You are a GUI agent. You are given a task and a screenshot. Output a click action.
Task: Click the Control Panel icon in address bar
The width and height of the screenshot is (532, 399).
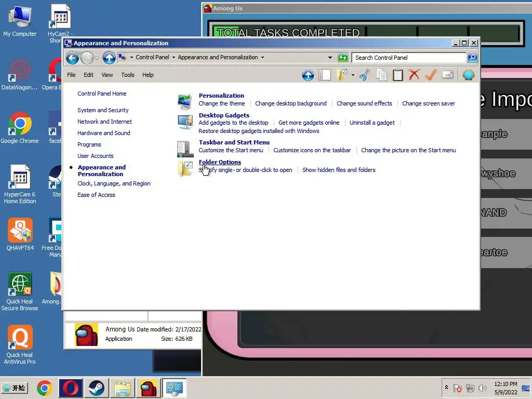click(x=122, y=57)
